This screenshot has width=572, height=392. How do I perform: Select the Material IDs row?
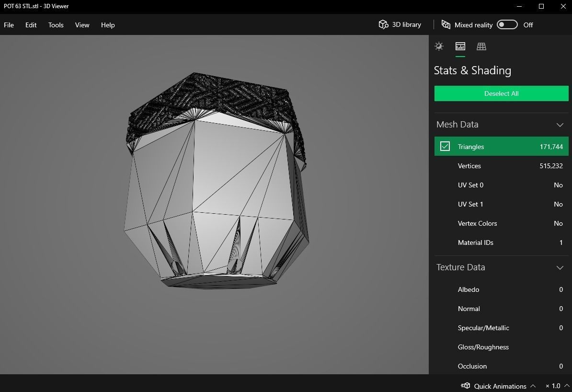click(501, 242)
